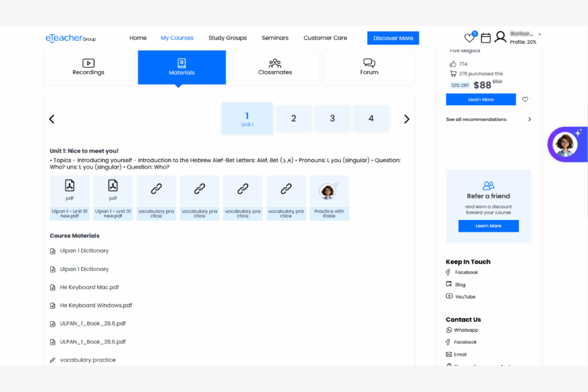Show next units with right arrow
Image resolution: width=588 pixels, height=392 pixels.
407,119
